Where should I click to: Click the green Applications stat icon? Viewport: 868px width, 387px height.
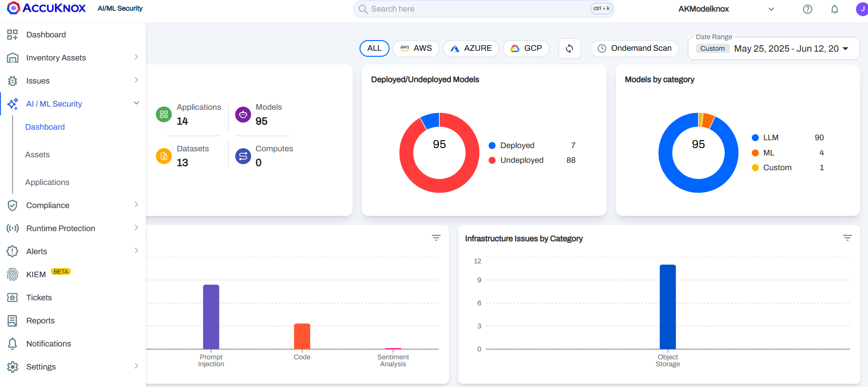point(164,114)
